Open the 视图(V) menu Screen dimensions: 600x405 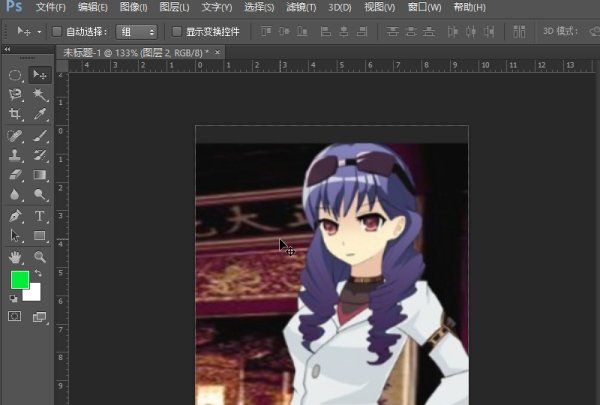pos(380,7)
